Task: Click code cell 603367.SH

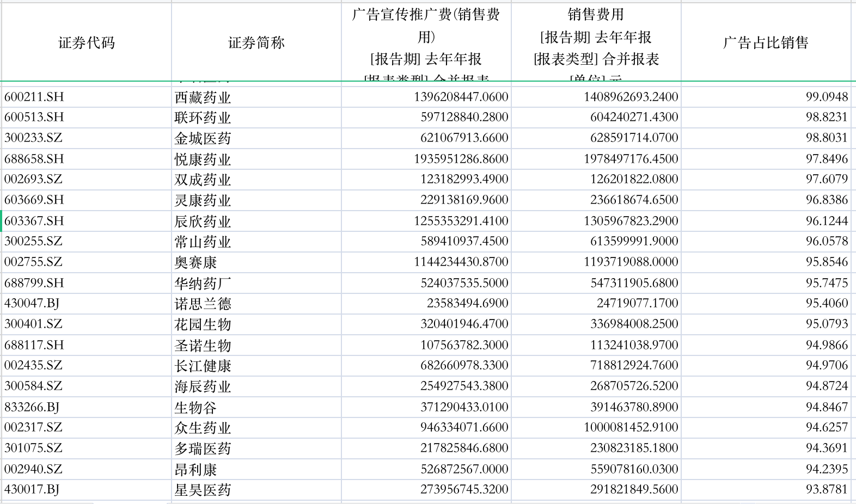Action: click(87, 221)
